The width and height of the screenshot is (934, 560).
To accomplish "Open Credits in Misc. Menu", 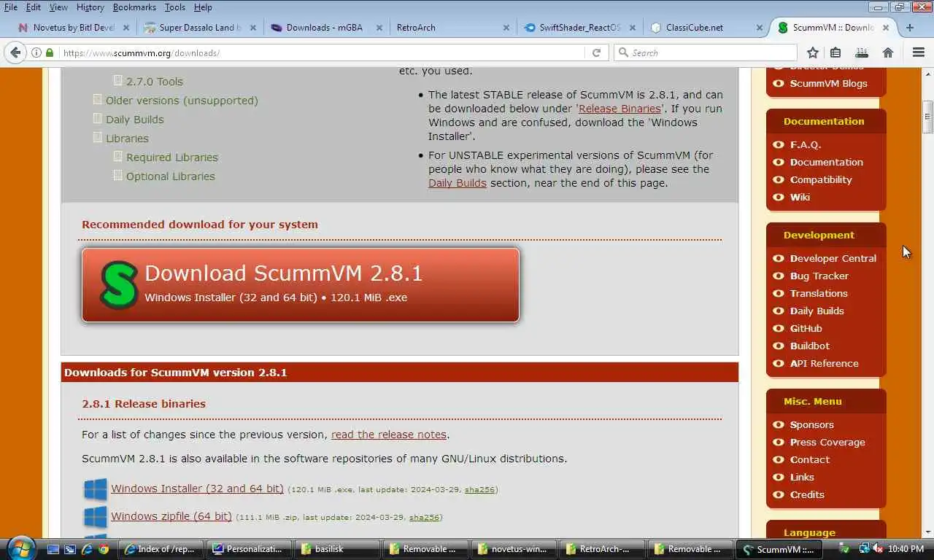I will tap(807, 494).
